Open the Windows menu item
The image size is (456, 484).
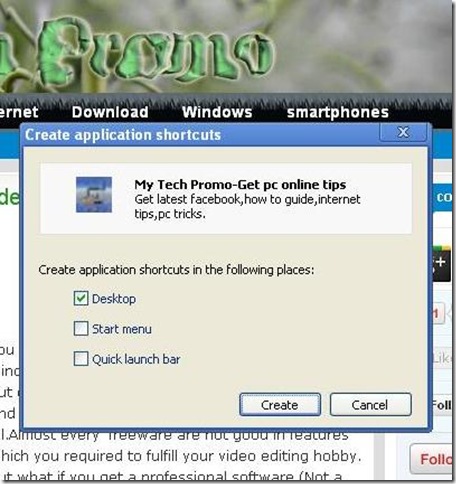(217, 112)
